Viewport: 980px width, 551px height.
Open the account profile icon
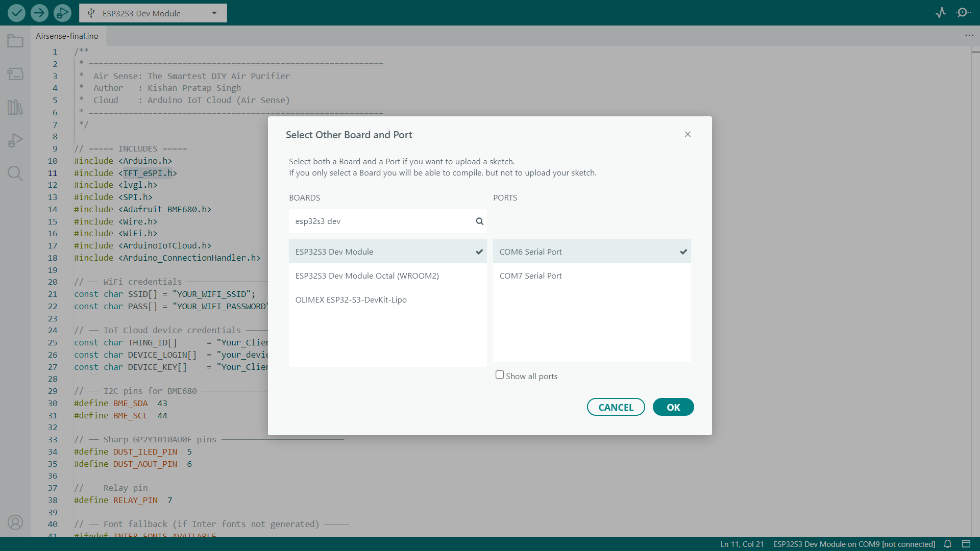point(15,522)
